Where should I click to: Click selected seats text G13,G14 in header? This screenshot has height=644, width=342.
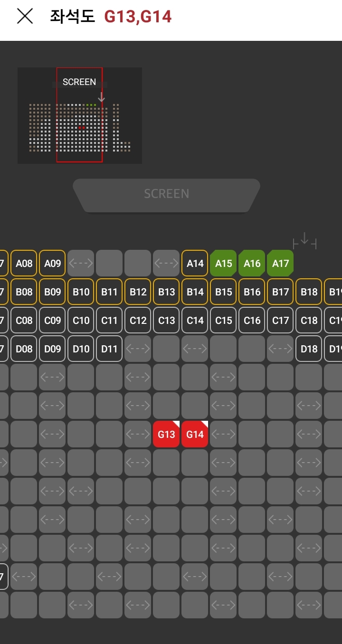point(138,17)
